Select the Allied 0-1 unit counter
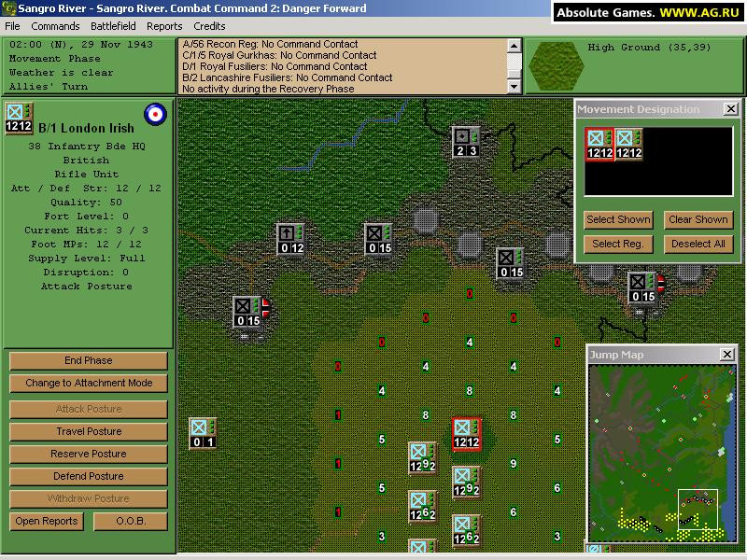Viewport: 747px width, 560px height. (203, 434)
